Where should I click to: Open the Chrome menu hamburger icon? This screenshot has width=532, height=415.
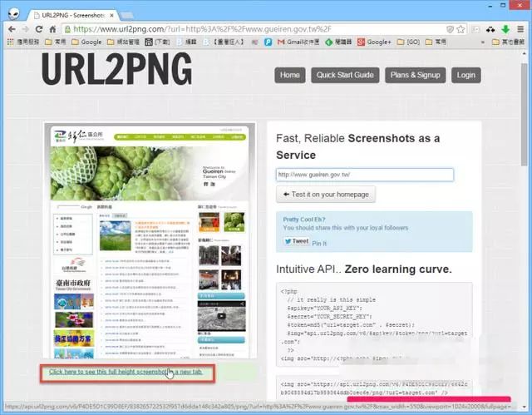click(521, 27)
